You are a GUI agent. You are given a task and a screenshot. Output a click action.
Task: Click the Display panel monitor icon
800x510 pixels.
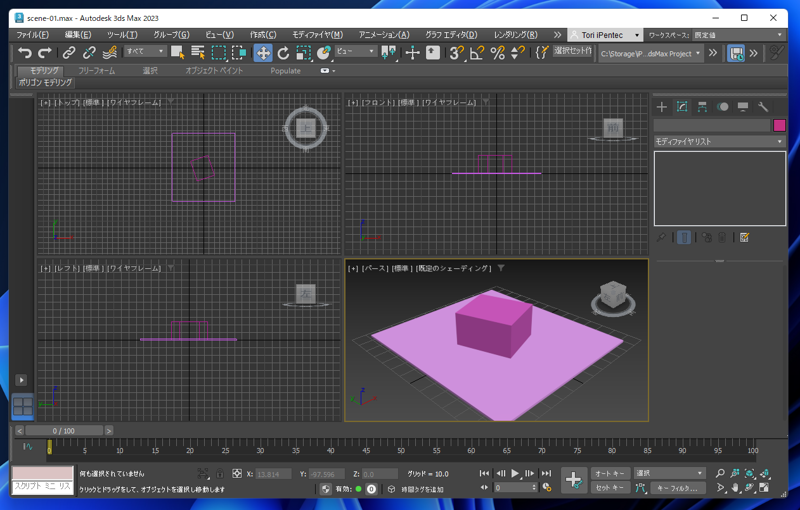743,106
